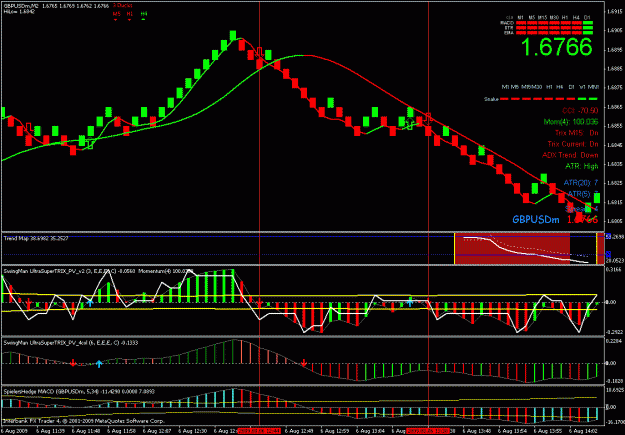Click the 1.6915 price scale label at the top
625x435 pixels.
click(613, 12)
